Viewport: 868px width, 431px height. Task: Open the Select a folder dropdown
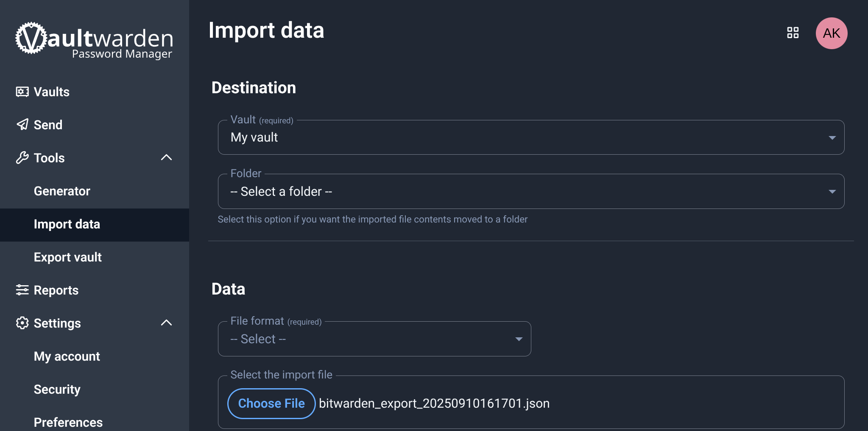(x=530, y=192)
